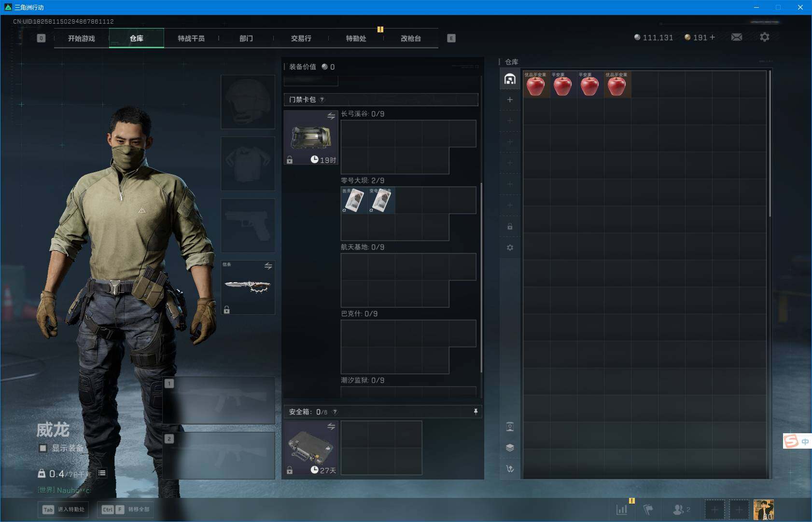
Task: Click the 威龙 operator name
Action: (53, 429)
